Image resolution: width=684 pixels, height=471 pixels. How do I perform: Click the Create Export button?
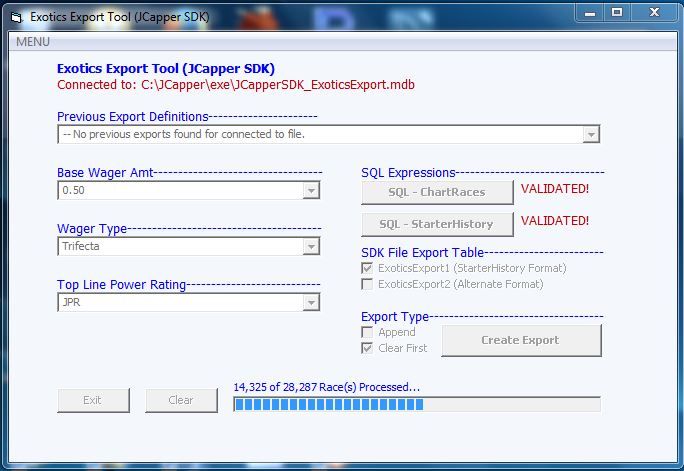[x=521, y=340]
